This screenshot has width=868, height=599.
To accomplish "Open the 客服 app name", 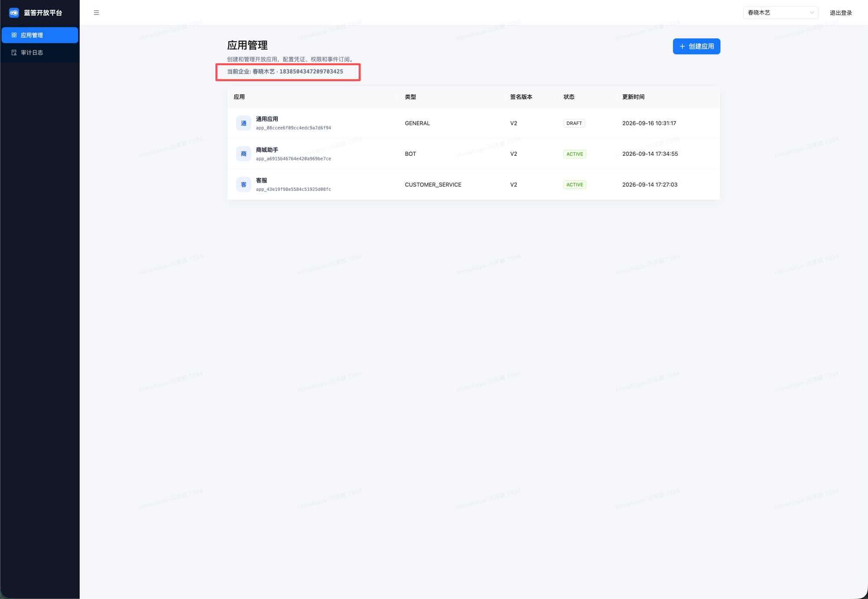I will click(x=261, y=180).
